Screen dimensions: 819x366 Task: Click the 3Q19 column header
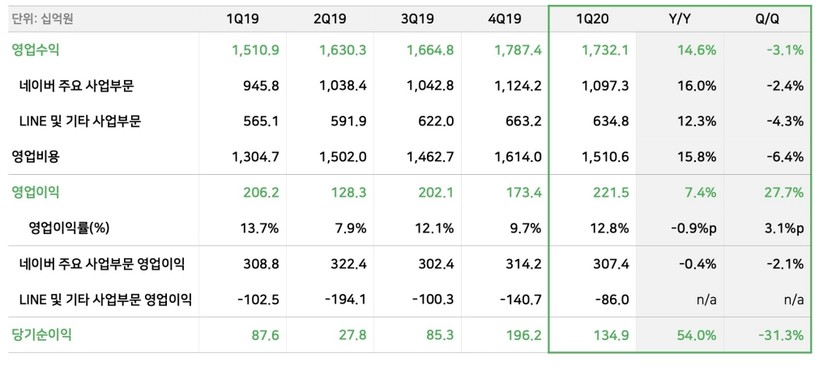417,19
